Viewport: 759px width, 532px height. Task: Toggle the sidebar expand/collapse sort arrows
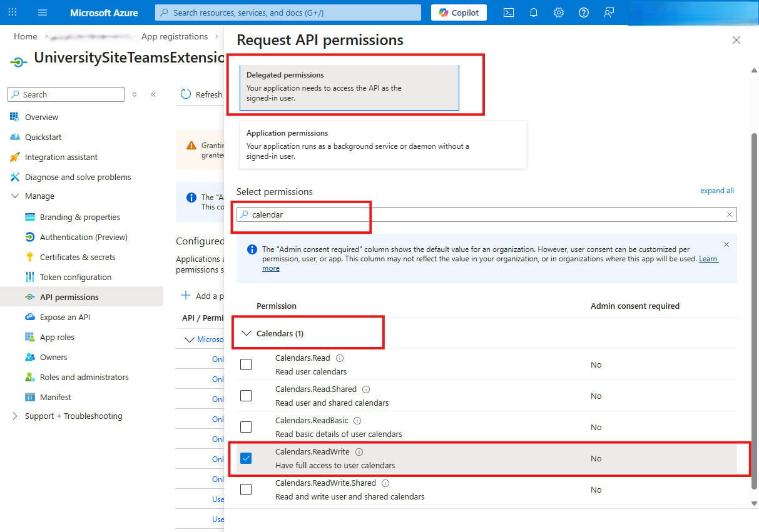pos(134,94)
